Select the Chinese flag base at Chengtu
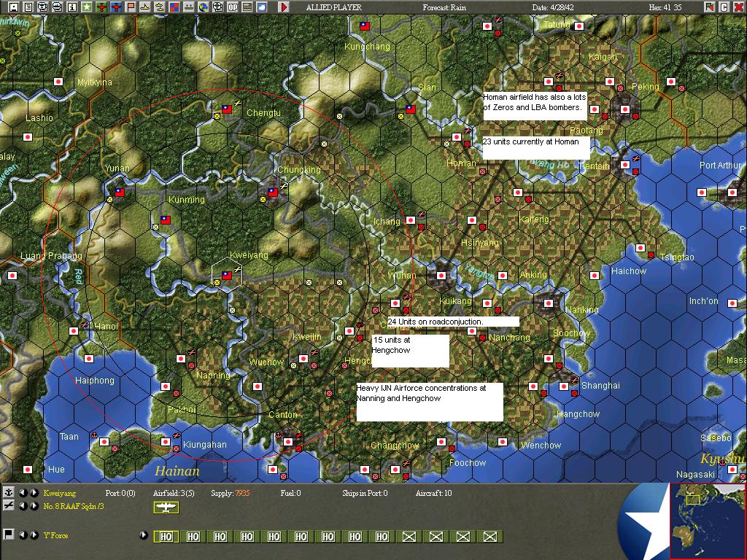The width and height of the screenshot is (747, 560). point(227,109)
